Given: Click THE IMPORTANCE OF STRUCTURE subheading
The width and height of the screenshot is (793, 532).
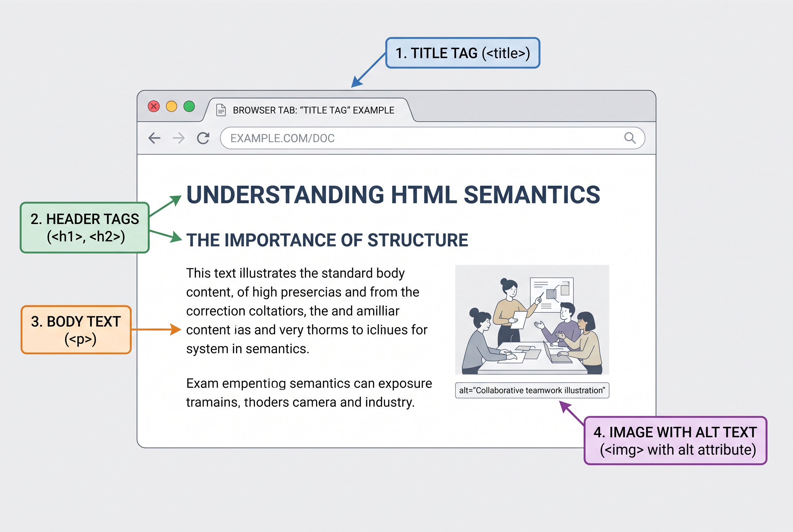Looking at the screenshot, I should tap(327, 240).
